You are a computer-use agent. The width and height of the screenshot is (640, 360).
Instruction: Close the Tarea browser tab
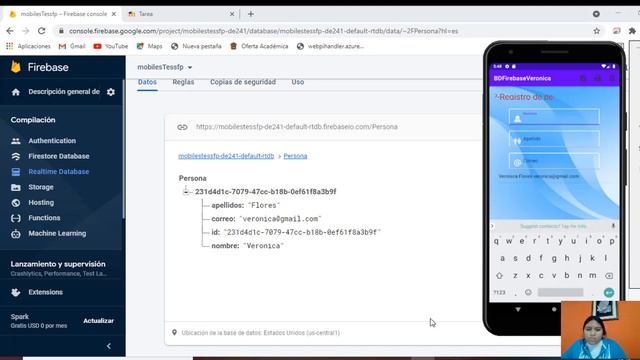232,14
